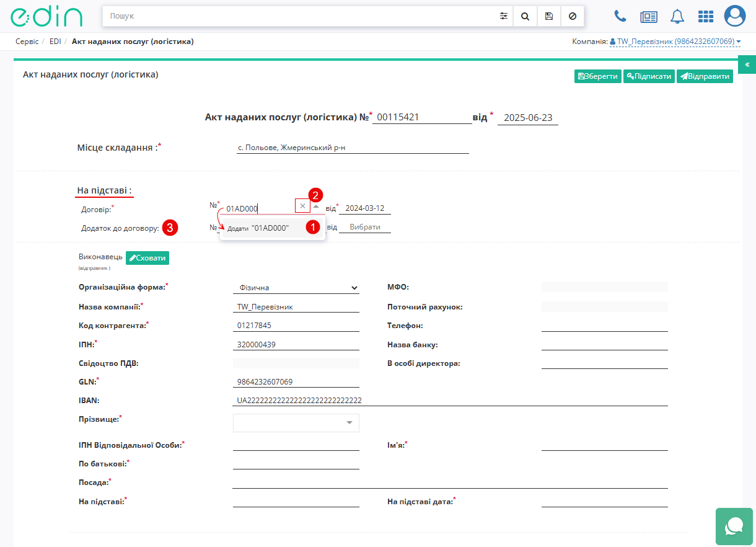Click GLN field

click(296, 382)
